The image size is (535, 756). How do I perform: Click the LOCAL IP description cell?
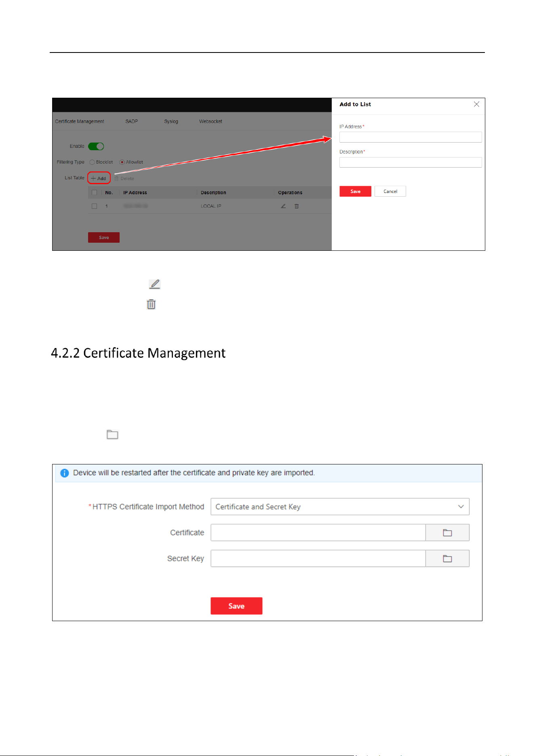coord(211,206)
